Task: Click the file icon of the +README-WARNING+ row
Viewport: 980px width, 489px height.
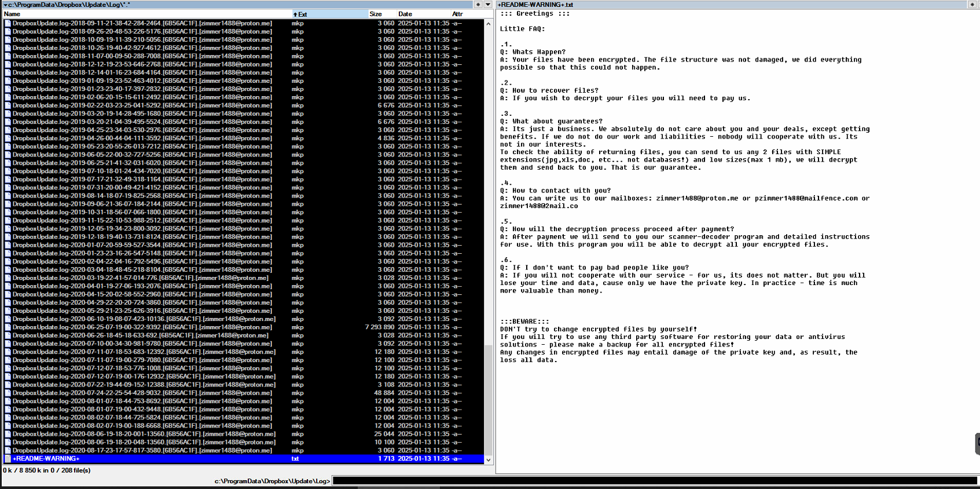Action: 8,459
